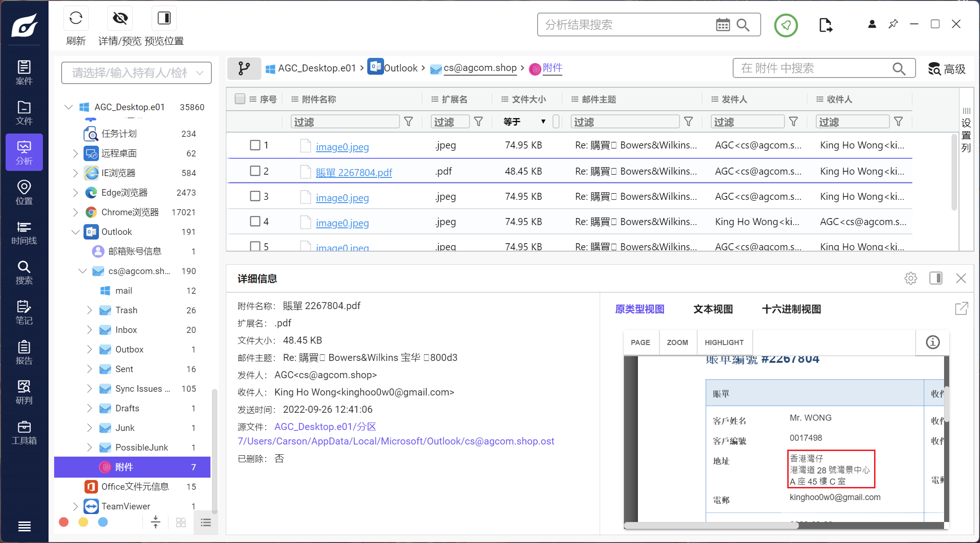Close the 详细信息 panel
The height and width of the screenshot is (543, 980).
[961, 278]
